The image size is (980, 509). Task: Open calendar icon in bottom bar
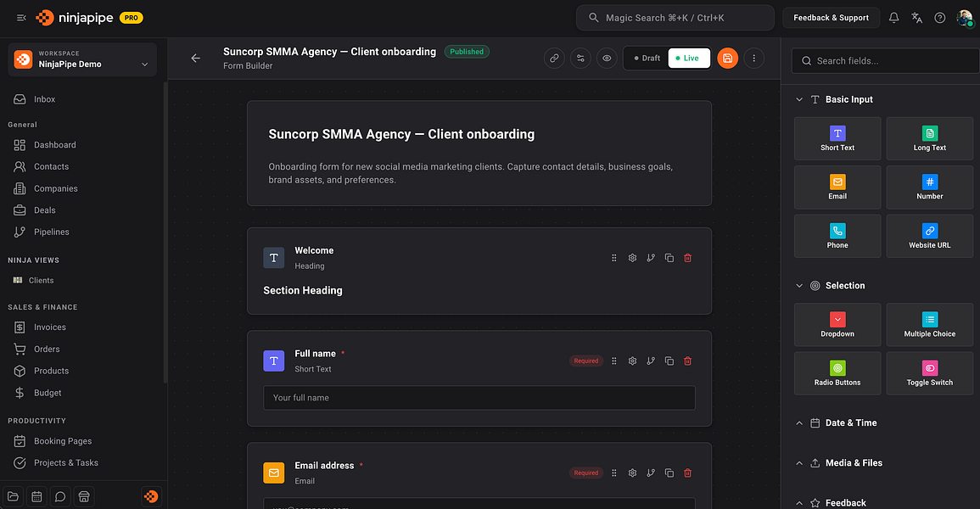(36, 496)
